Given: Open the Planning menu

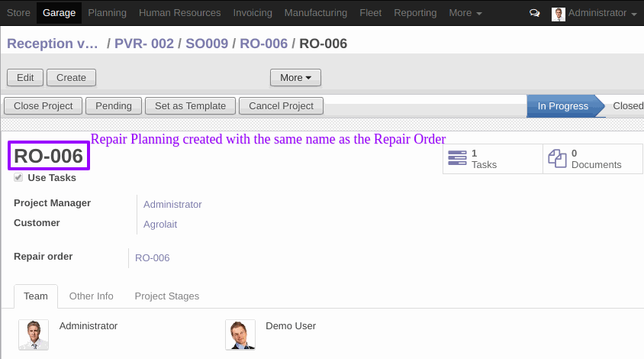Looking at the screenshot, I should point(107,13).
